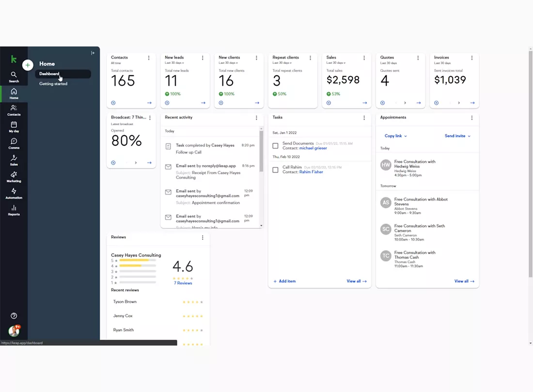This screenshot has width=533, height=392.
Task: Click the green plus create button
Action: [28, 65]
